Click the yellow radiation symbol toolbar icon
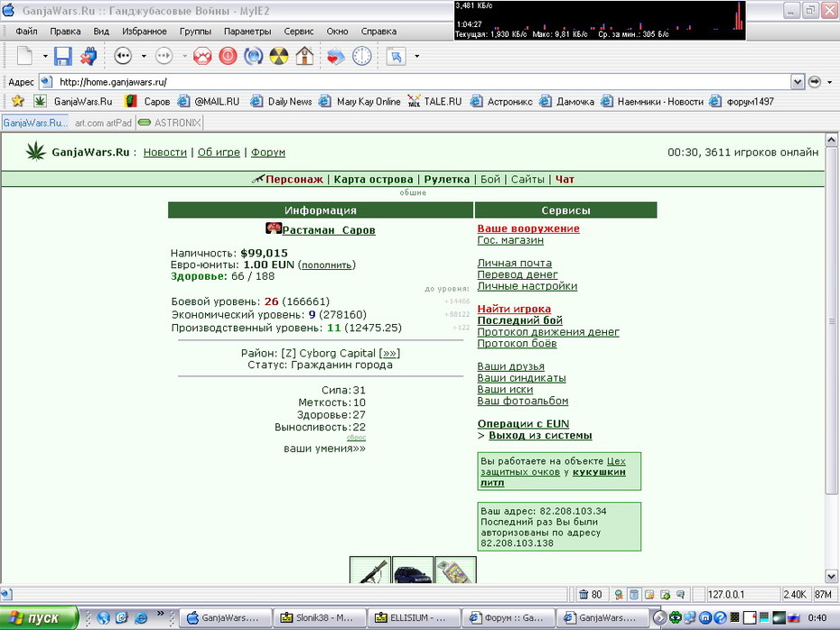Image resolution: width=840 pixels, height=630 pixels. (x=278, y=56)
